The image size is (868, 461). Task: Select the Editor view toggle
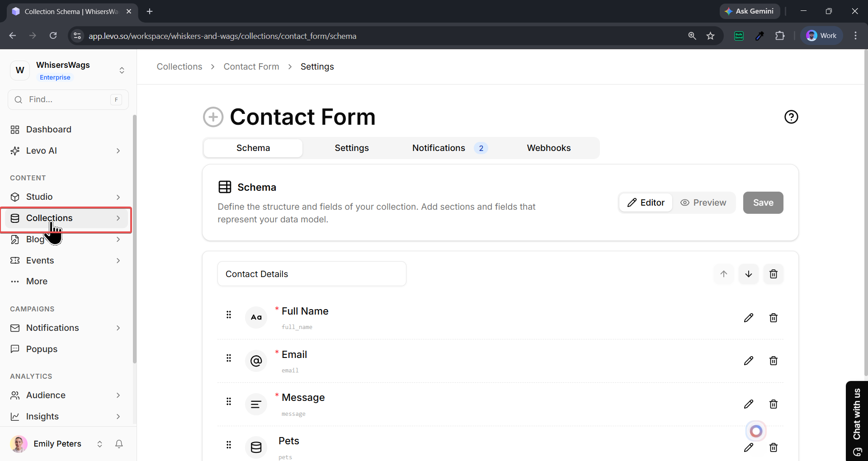tap(646, 202)
